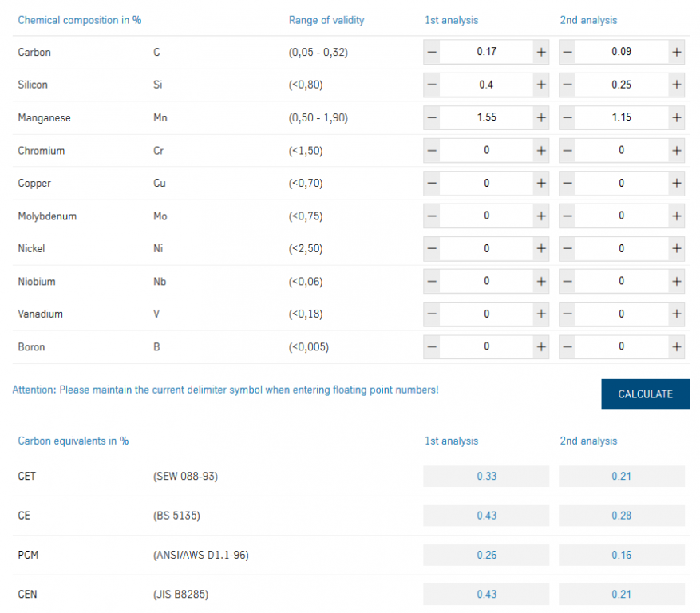Increase Manganese in 2nd analysis
The height and width of the screenshot is (613, 700).
(x=677, y=117)
